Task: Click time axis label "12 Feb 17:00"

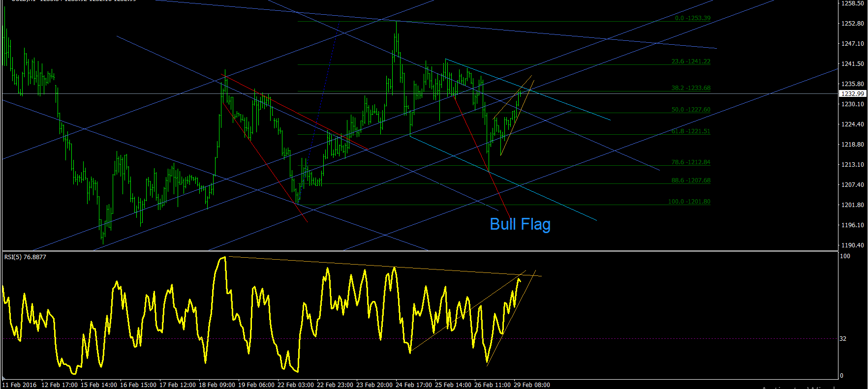Action: coord(60,385)
